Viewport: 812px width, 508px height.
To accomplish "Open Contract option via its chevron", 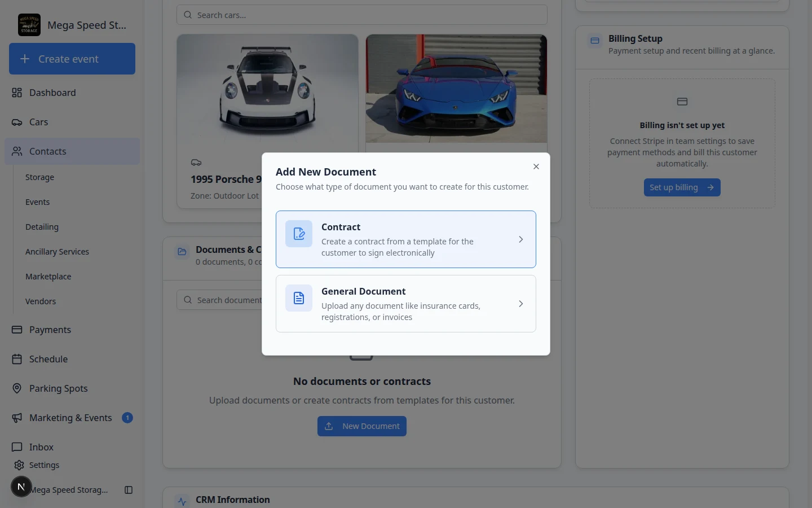I will pyautogui.click(x=521, y=239).
